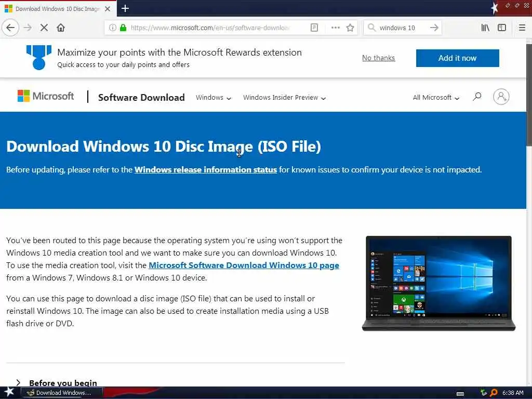Click the green secure connection padlock
This screenshot has width=532, height=399.
coord(123,28)
